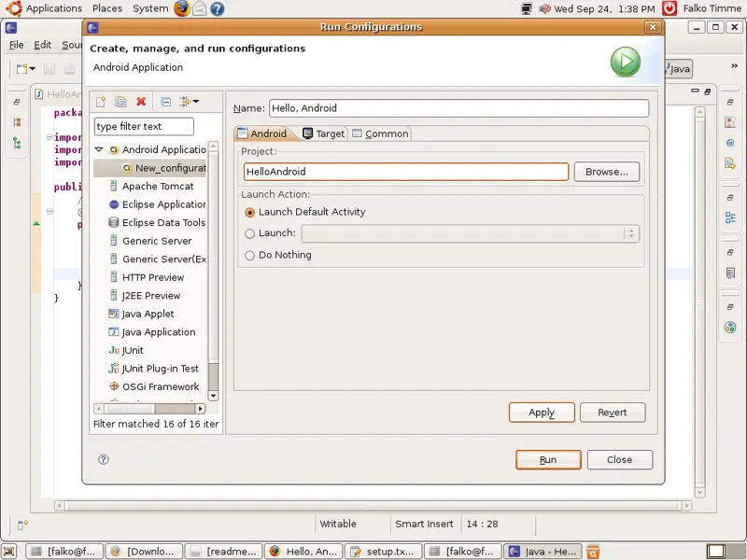This screenshot has height=560, width=747.
Task: Click the Close button in dialog
Action: (x=619, y=459)
